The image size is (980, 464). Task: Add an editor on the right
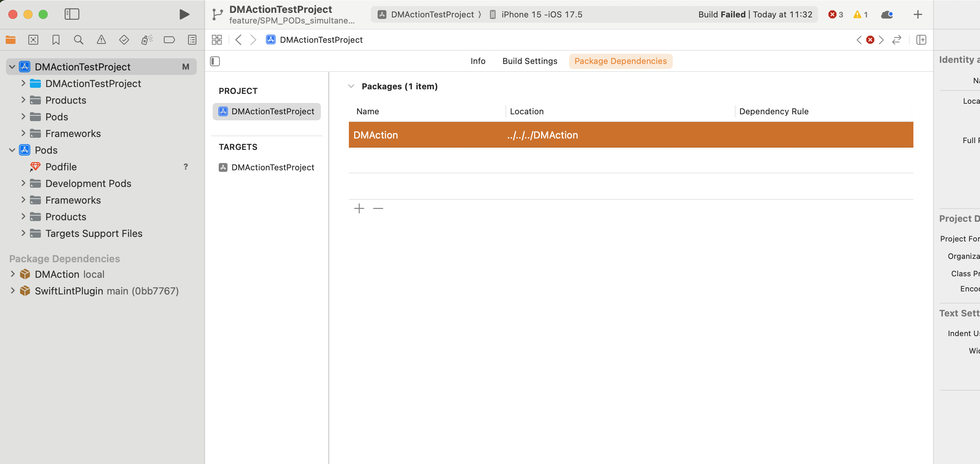[x=921, y=40]
